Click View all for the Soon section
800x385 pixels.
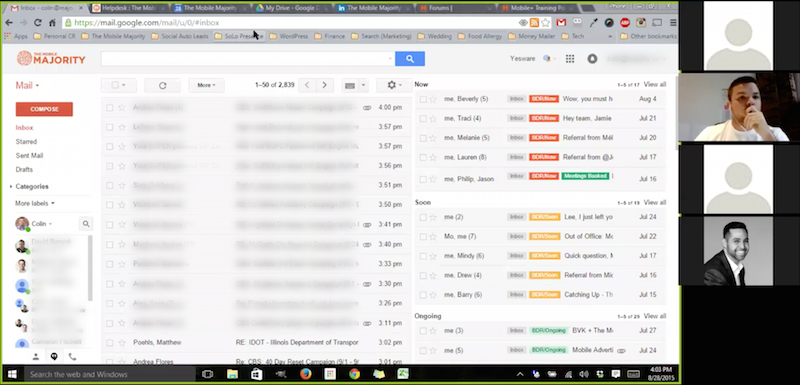pyautogui.click(x=655, y=202)
